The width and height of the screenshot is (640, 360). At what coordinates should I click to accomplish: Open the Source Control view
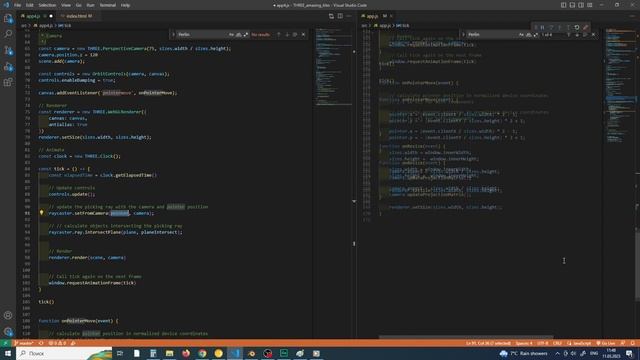[x=8, y=51]
